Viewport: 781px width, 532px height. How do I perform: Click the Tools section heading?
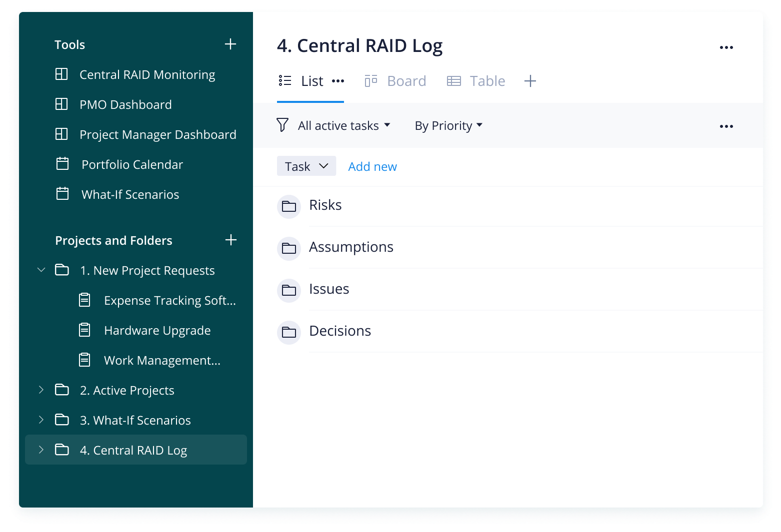pos(70,44)
